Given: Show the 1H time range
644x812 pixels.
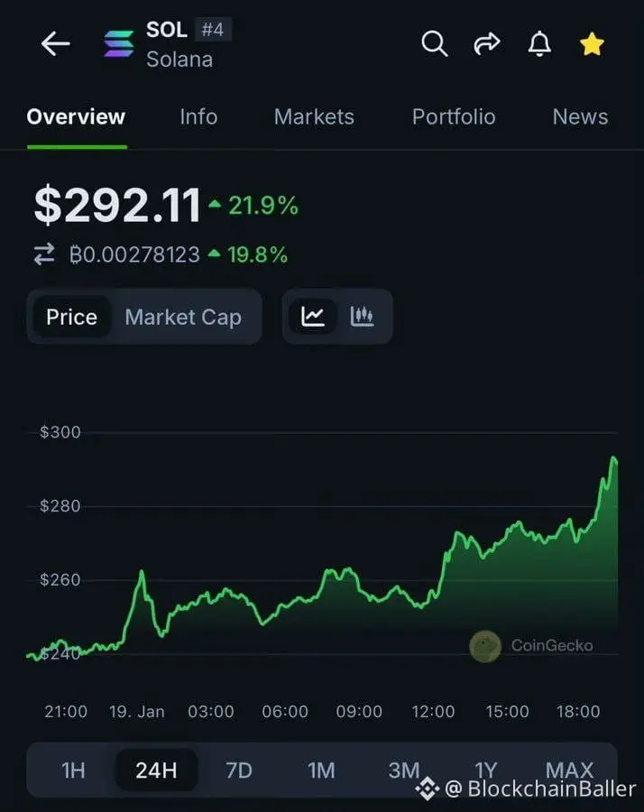Looking at the screenshot, I should click(73, 770).
